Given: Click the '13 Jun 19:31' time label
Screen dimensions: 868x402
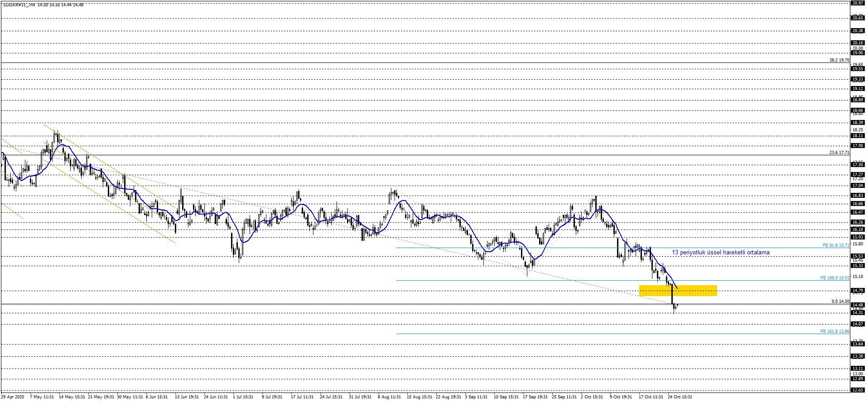Looking at the screenshot, I should (x=187, y=397).
